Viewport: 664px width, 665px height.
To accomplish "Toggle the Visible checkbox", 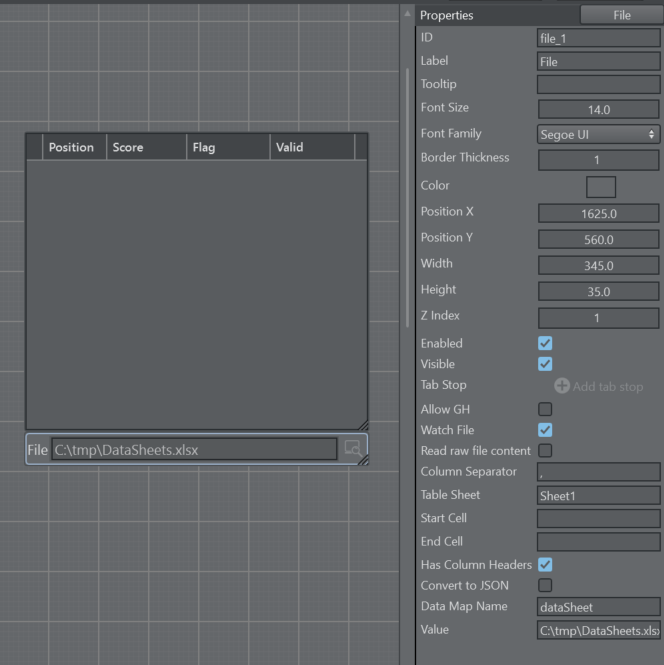I will [545, 364].
